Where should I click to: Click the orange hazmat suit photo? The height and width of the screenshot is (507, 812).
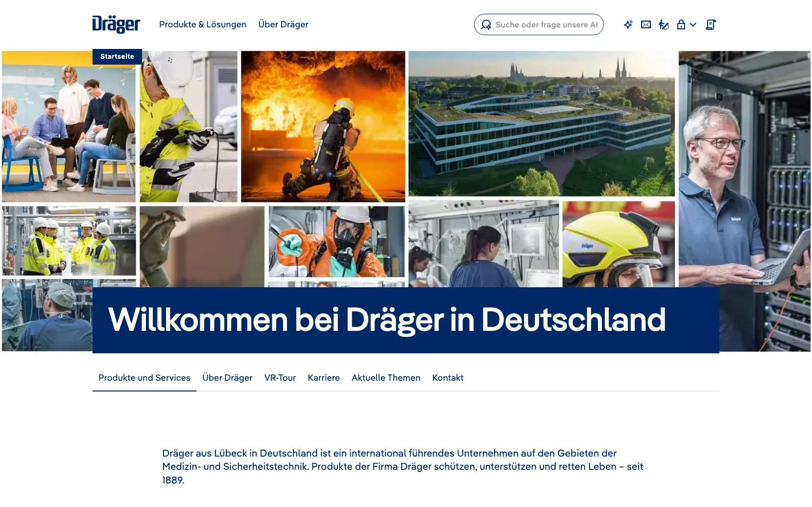click(x=337, y=242)
